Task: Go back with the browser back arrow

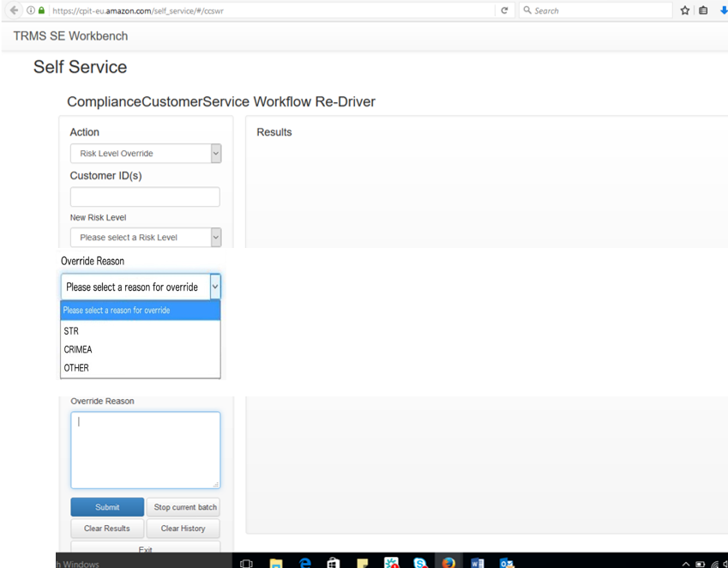Action: [14, 9]
